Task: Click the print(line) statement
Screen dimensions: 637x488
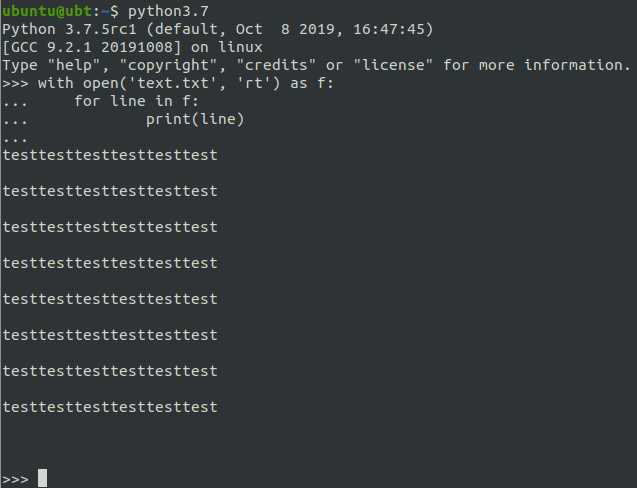Action: click(195, 119)
